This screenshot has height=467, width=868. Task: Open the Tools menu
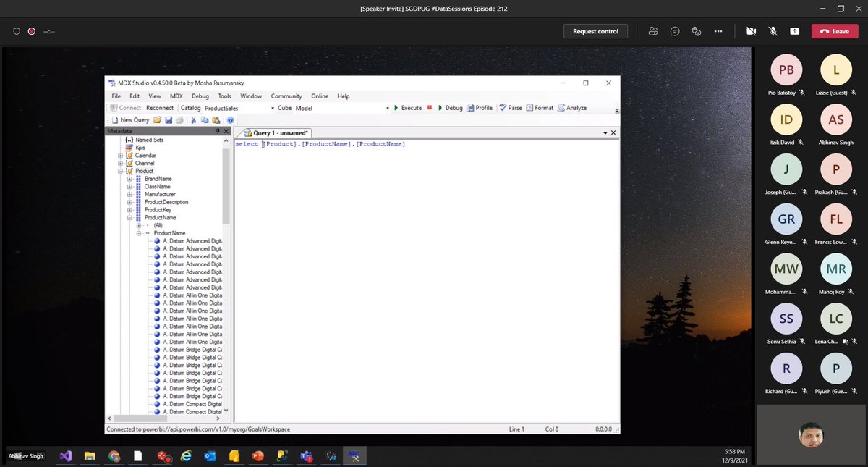pos(225,96)
